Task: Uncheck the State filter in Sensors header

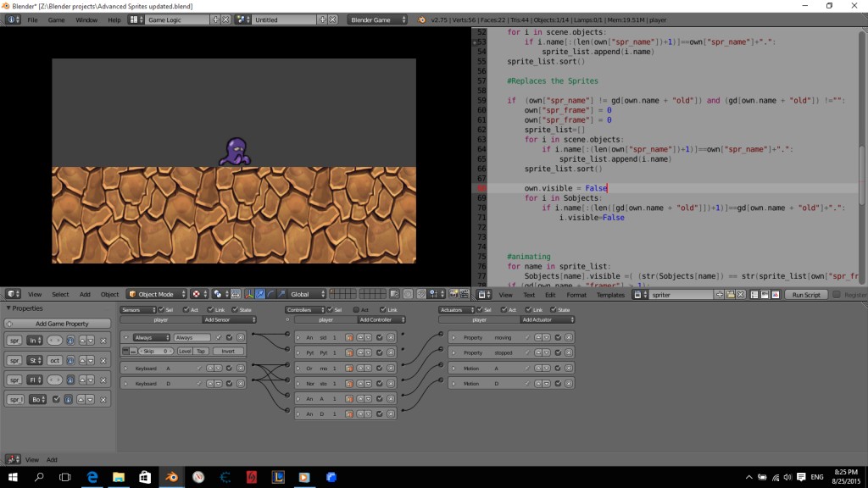Action: (234, 309)
